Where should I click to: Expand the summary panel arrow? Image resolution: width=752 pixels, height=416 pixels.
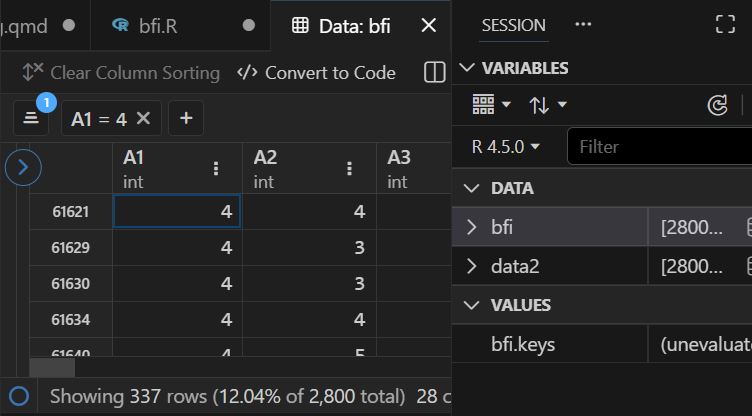23,169
